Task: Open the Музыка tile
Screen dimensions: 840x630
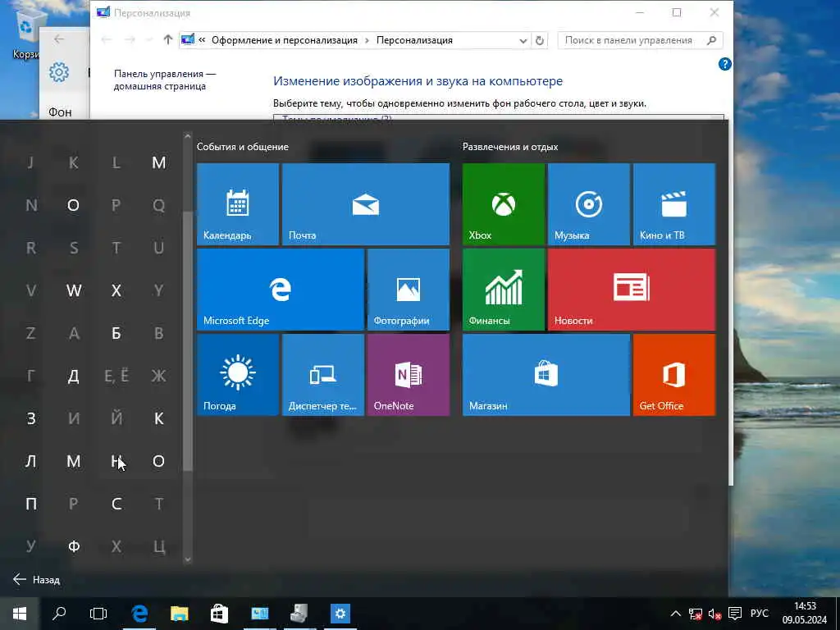Action: (x=589, y=204)
